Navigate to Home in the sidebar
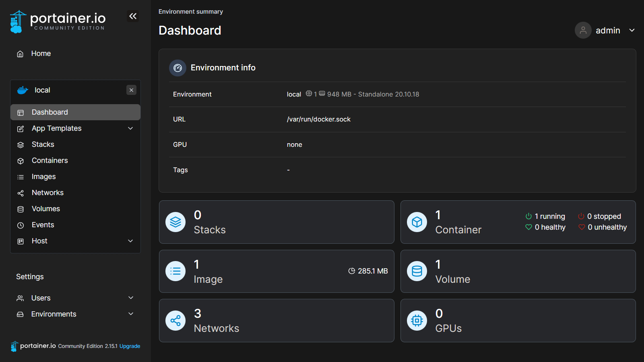 [41, 53]
